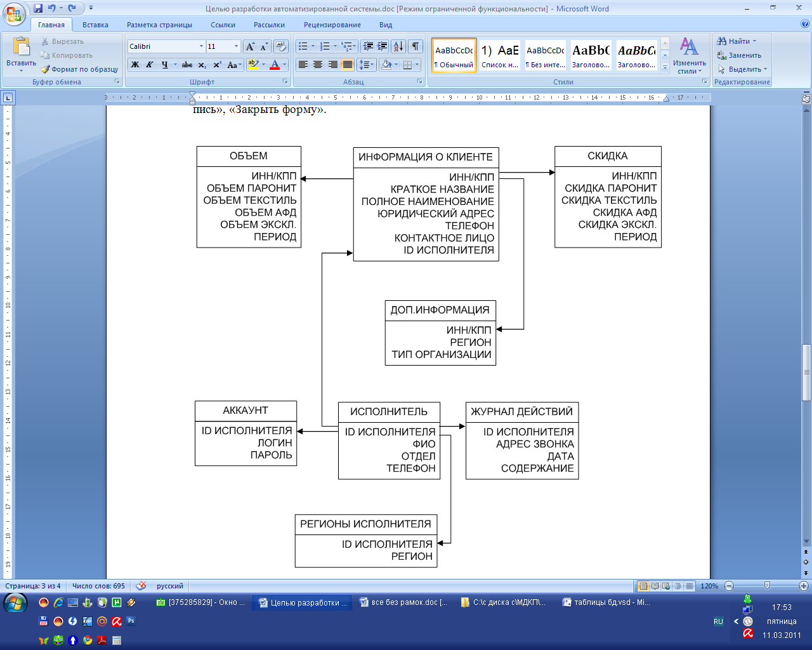Apply Без инте... style from gallery
This screenshot has height=650, width=812.
pos(546,55)
